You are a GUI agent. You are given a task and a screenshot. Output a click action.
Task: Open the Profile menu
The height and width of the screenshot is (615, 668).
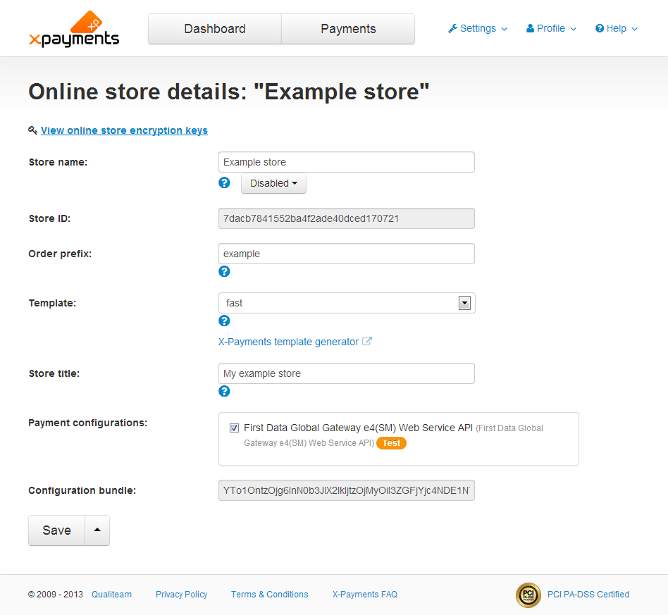coord(551,29)
